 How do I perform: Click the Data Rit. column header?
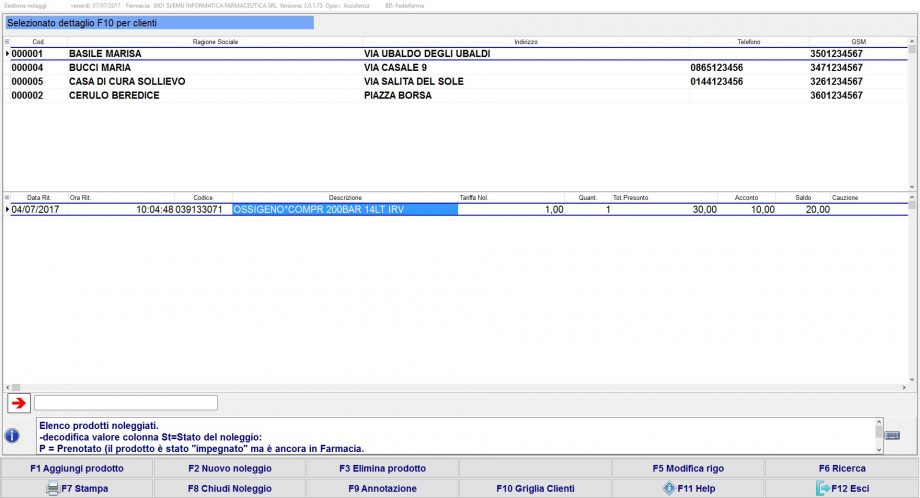tap(39, 198)
